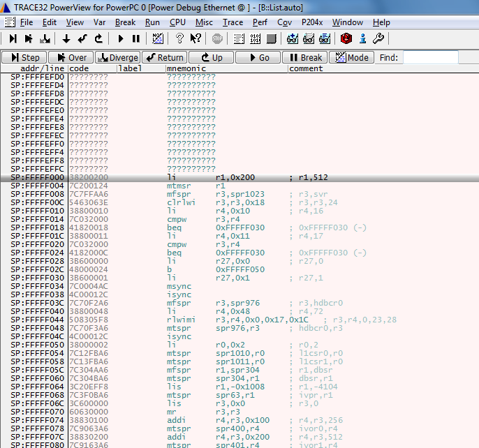479x448 pixels.
Task: Click mtspr spr1010,r0 line
Action: click(x=239, y=353)
